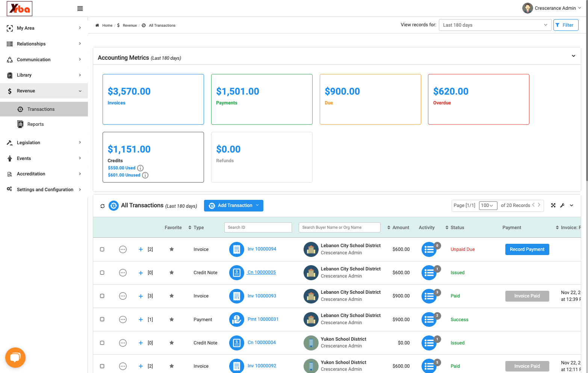Open Transactions in the Revenue submenu

44,109
